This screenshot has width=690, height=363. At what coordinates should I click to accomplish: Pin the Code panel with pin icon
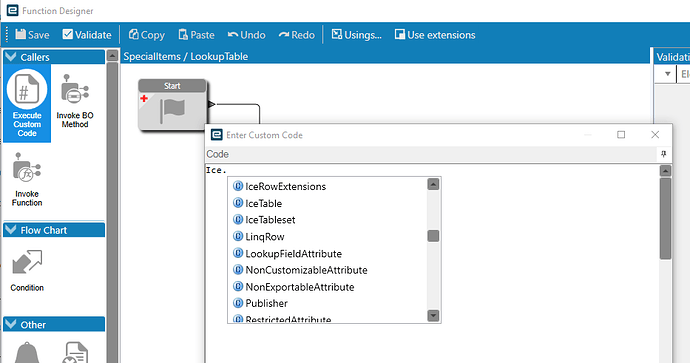[x=664, y=154]
